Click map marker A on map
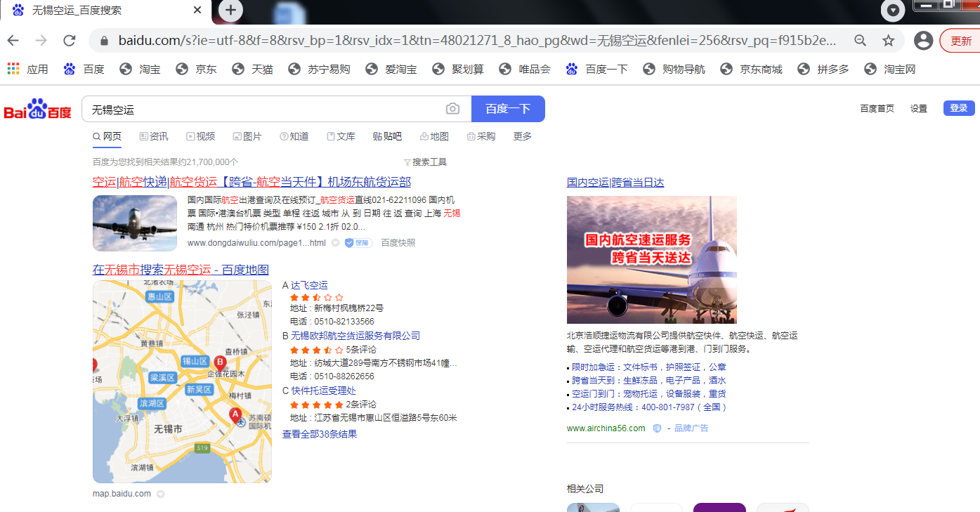This screenshot has width=980, height=512. click(x=235, y=414)
